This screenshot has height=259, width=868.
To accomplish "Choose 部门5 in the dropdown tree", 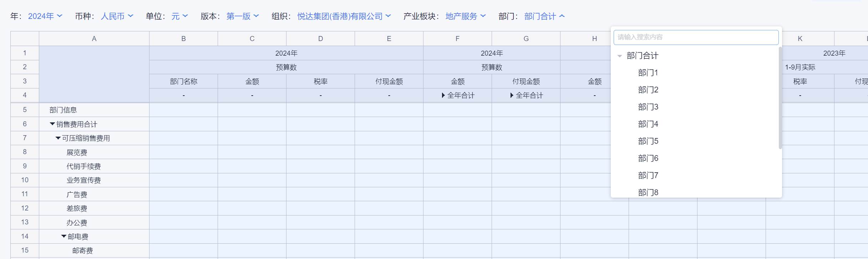I will (x=648, y=141).
